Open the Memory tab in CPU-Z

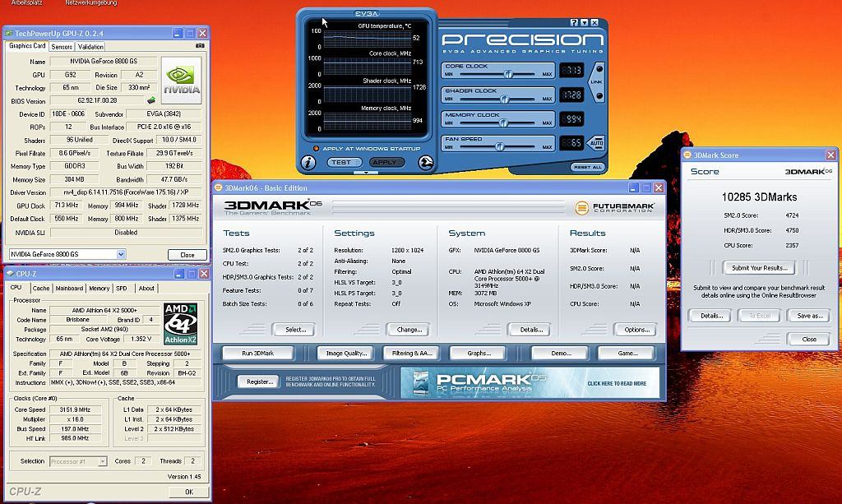pyautogui.click(x=99, y=289)
